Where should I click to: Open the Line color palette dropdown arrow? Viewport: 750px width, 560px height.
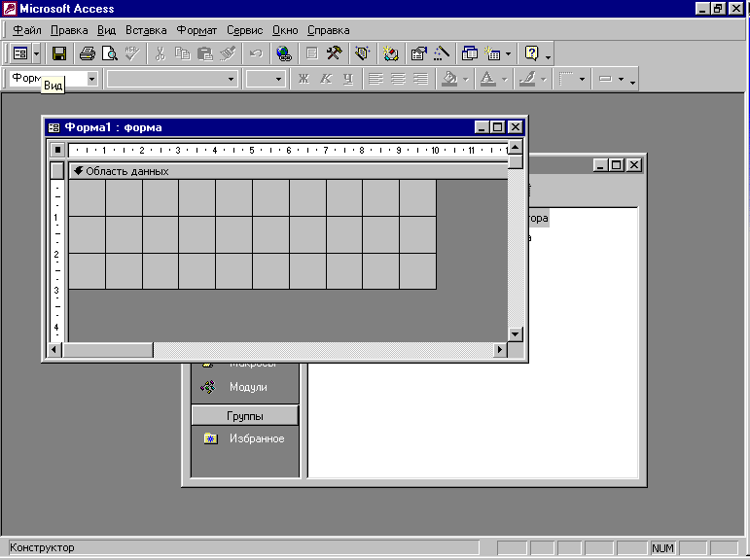pyautogui.click(x=544, y=79)
